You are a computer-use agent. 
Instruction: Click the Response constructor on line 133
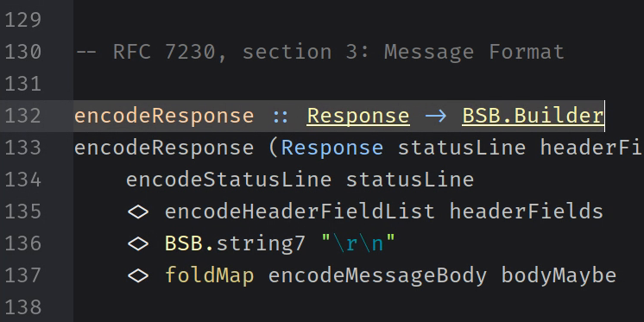[332, 148]
